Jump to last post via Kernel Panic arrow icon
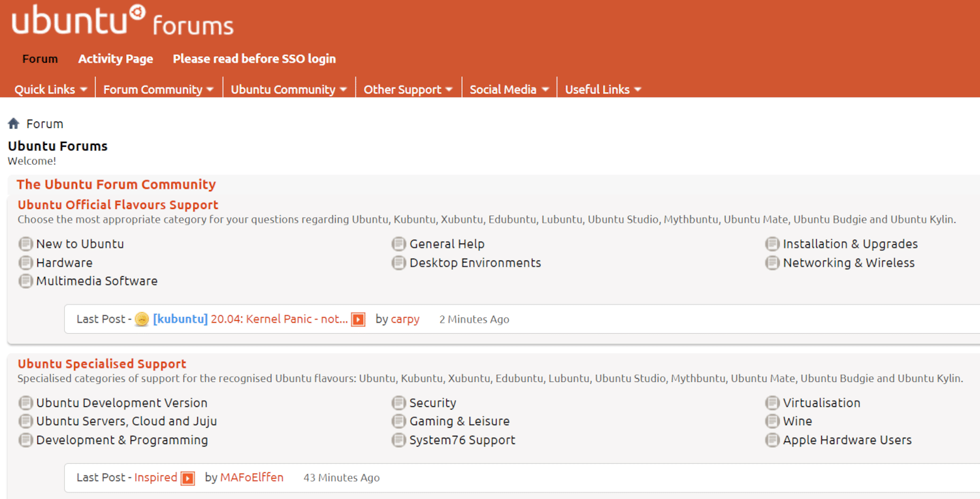 coord(358,319)
